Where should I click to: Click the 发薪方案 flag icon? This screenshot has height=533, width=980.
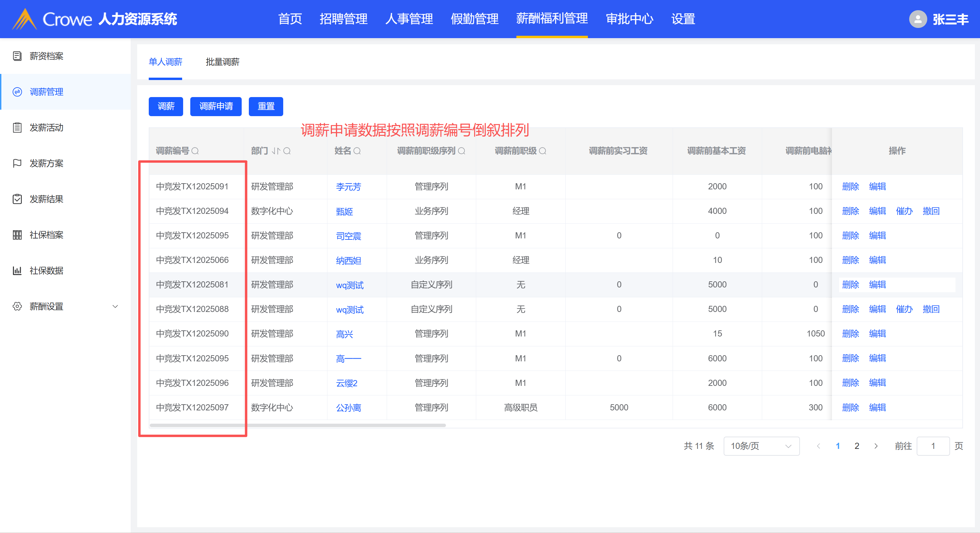(x=17, y=163)
